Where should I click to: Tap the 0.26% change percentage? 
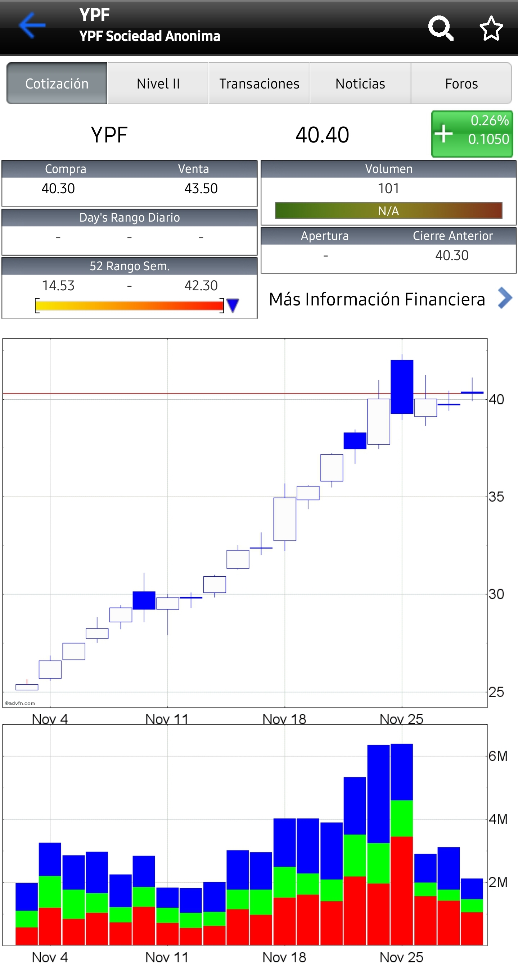(x=490, y=120)
